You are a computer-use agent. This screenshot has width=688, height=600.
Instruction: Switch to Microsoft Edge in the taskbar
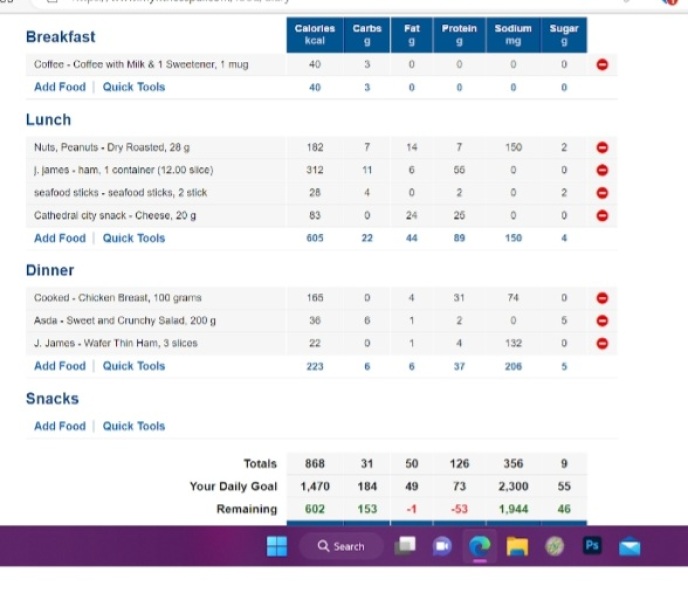tap(480, 546)
